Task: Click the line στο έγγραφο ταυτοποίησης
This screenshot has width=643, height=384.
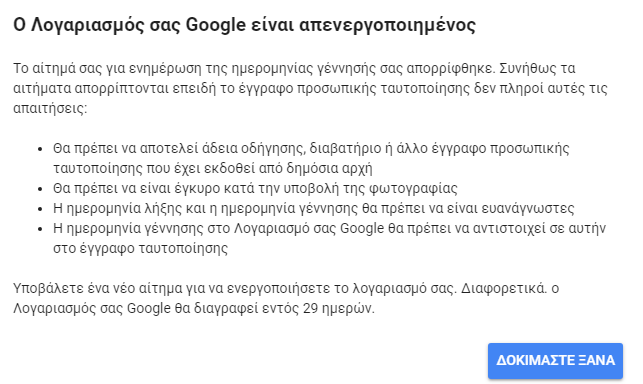Action: (x=140, y=248)
